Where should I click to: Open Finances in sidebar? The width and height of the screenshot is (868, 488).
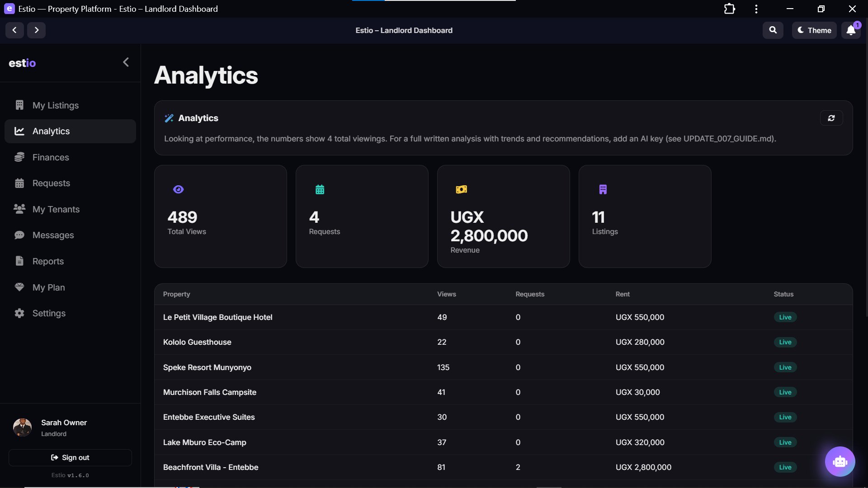[70, 157]
